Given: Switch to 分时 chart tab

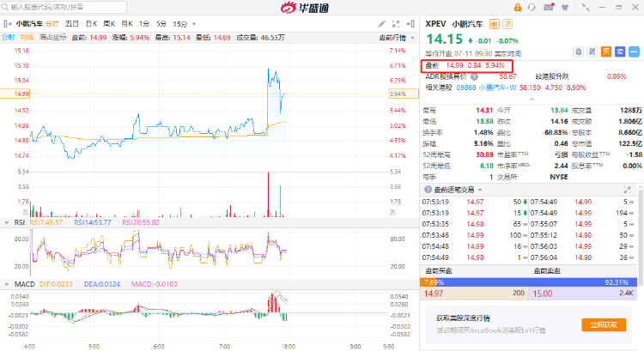Looking at the screenshot, I should [x=52, y=24].
